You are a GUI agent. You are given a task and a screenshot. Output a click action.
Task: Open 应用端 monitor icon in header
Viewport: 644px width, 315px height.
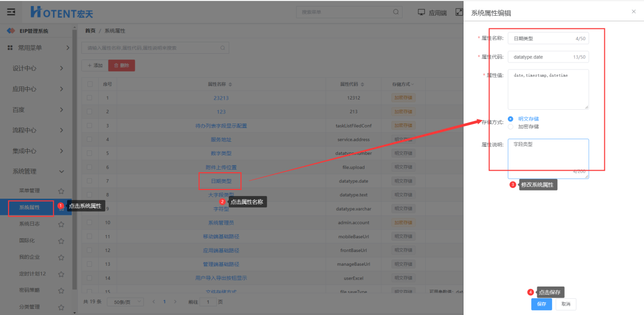click(421, 12)
